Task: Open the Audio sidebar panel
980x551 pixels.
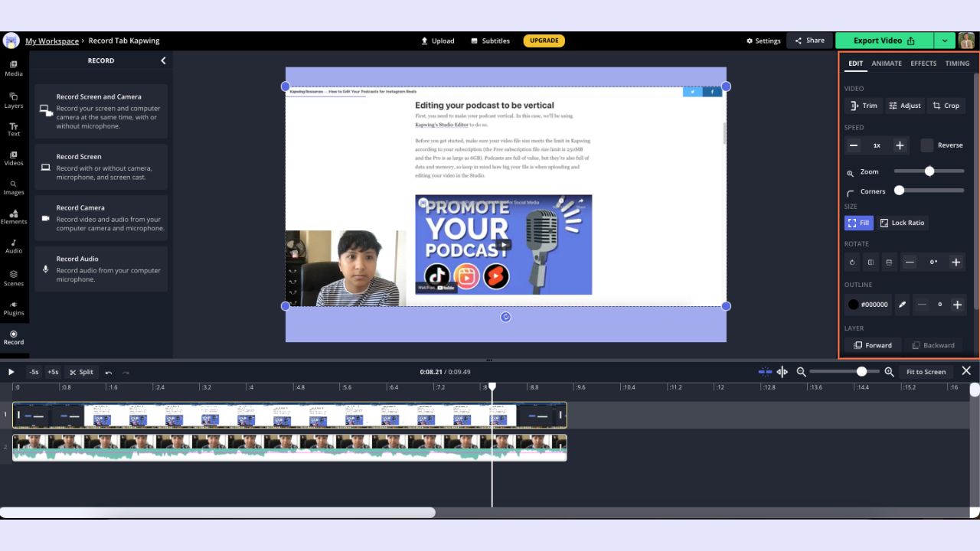Action: click(x=14, y=246)
